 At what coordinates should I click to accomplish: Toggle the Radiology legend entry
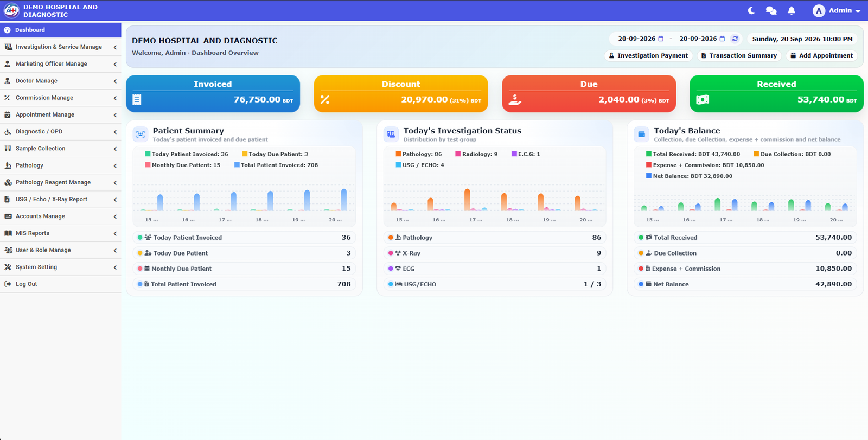pos(476,154)
